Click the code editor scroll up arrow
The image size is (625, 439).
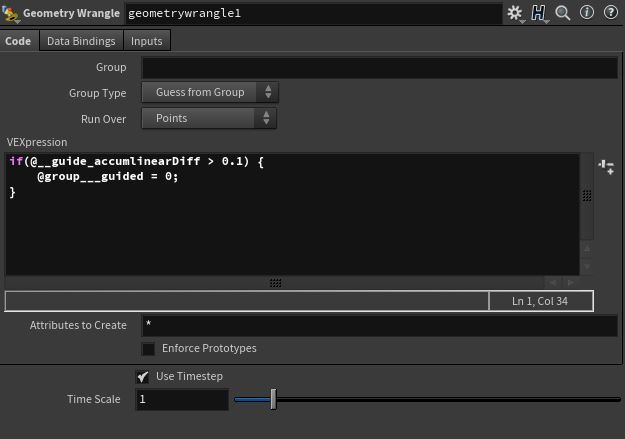click(x=587, y=249)
